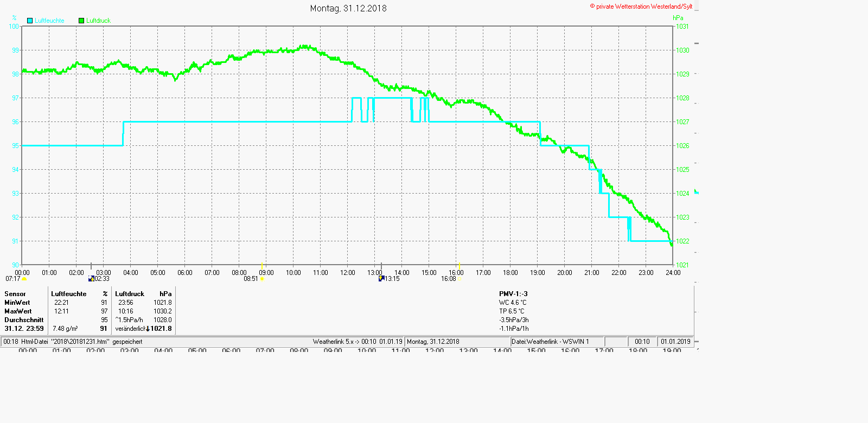The width and height of the screenshot is (868, 423).
Task: Click the sunrise icon beside 07:17
Action: (x=24, y=279)
